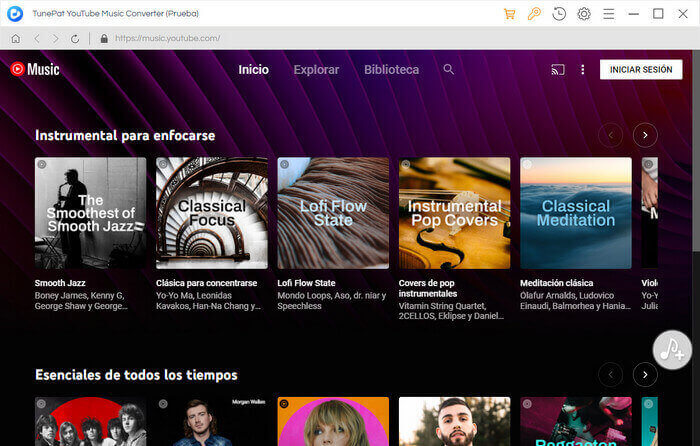
Task: Open the shopping cart purchase icon
Action: (509, 14)
